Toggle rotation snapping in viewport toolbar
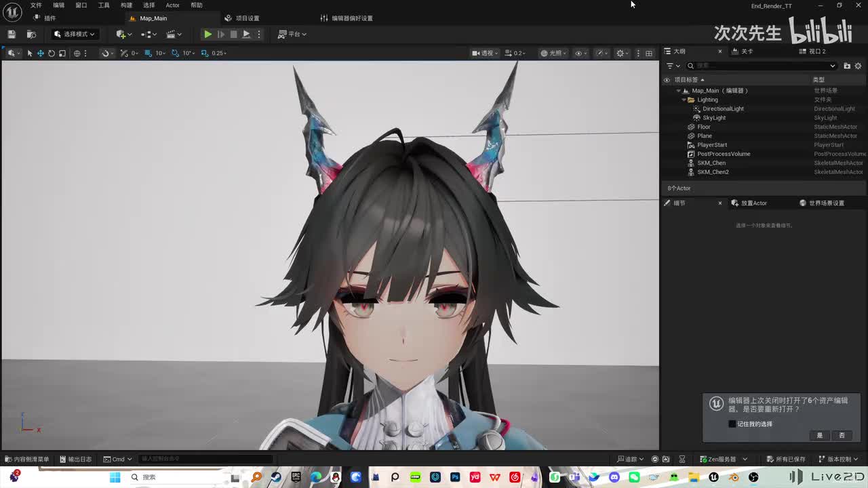 [x=175, y=53]
